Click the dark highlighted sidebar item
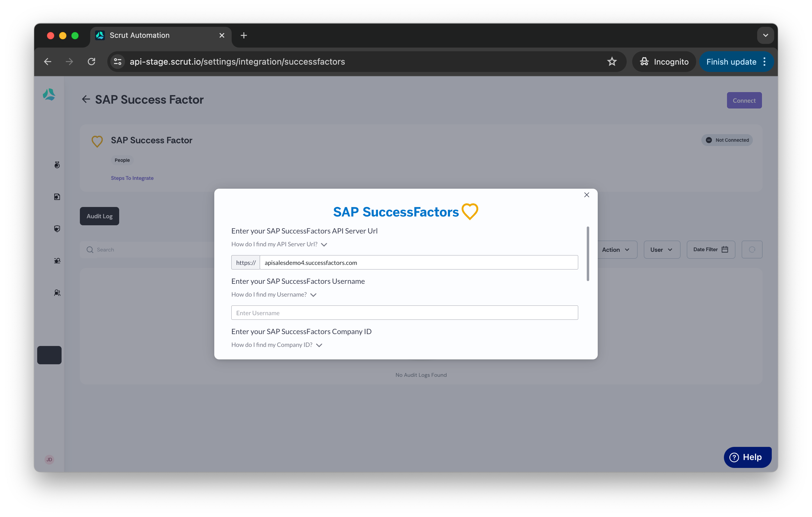This screenshot has height=517, width=812. tap(49, 355)
